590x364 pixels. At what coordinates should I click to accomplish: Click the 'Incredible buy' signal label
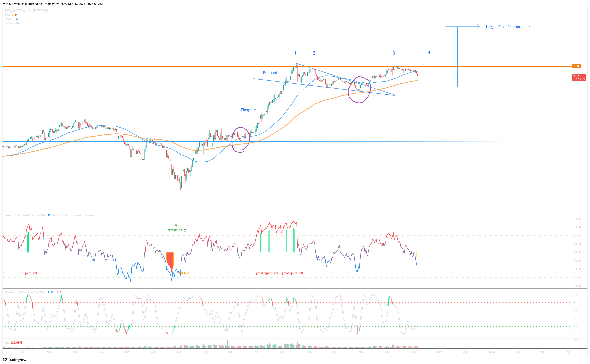[x=176, y=230]
